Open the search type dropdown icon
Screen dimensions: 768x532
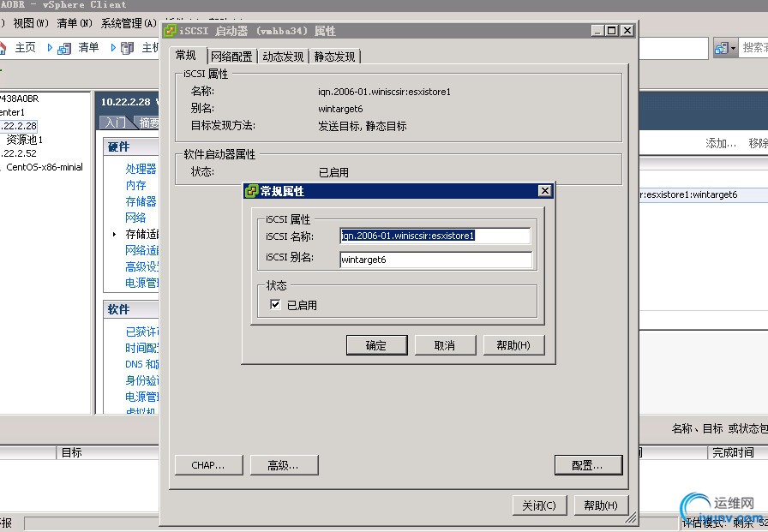[x=725, y=48]
